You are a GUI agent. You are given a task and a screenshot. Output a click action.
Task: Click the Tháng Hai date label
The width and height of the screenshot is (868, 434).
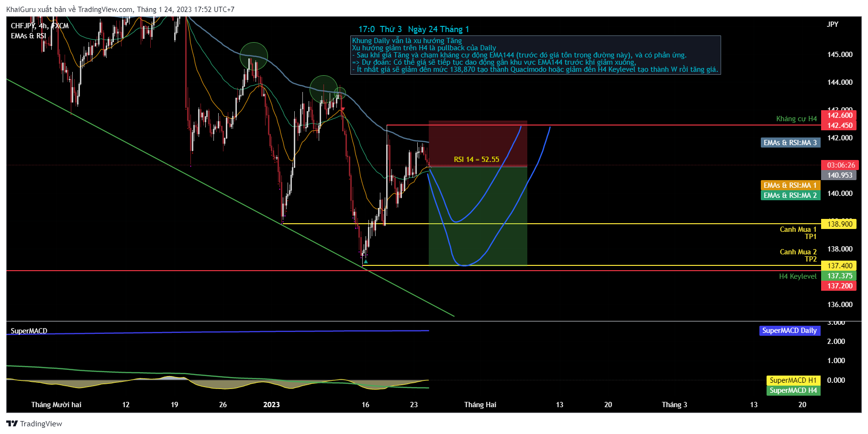tap(480, 405)
